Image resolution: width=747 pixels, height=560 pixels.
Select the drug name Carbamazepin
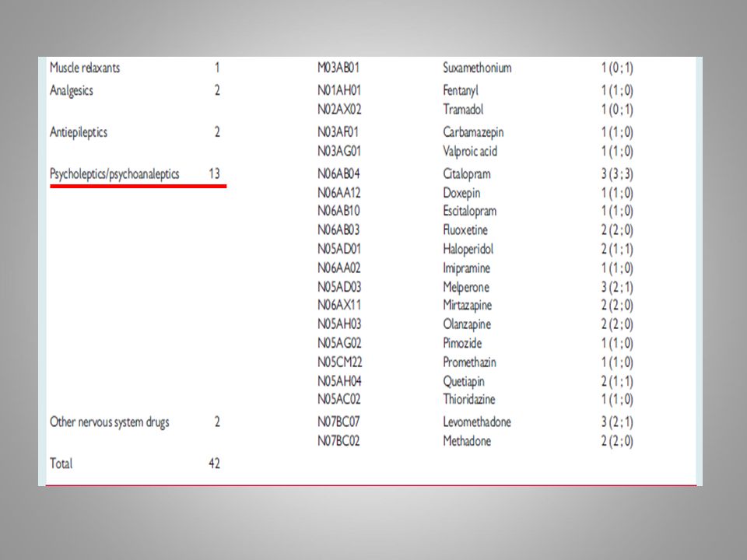click(x=473, y=132)
